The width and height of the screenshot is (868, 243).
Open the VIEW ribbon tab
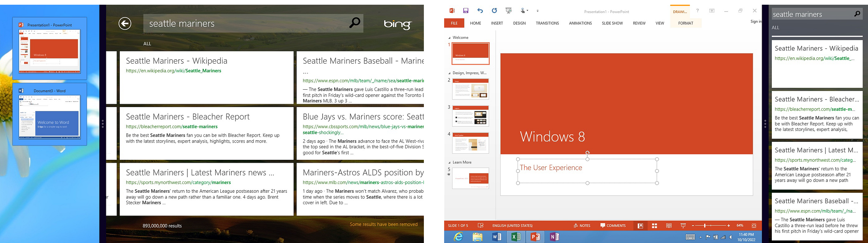click(x=660, y=23)
